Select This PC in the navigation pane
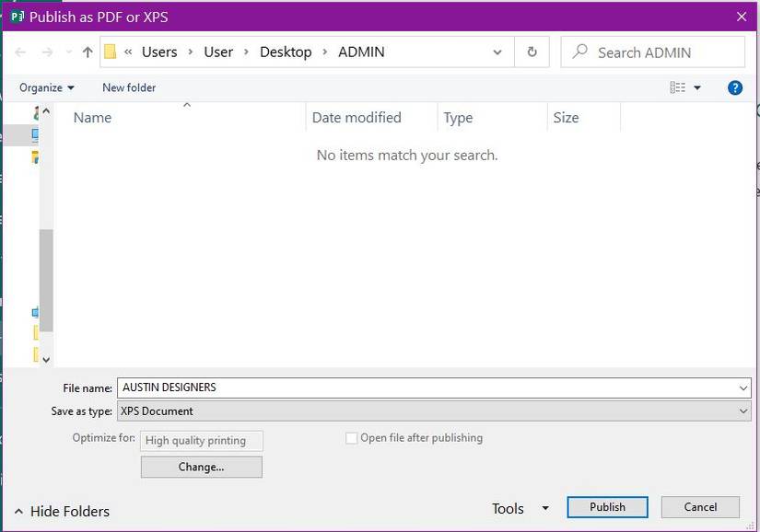This screenshot has height=532, width=760. [x=35, y=134]
